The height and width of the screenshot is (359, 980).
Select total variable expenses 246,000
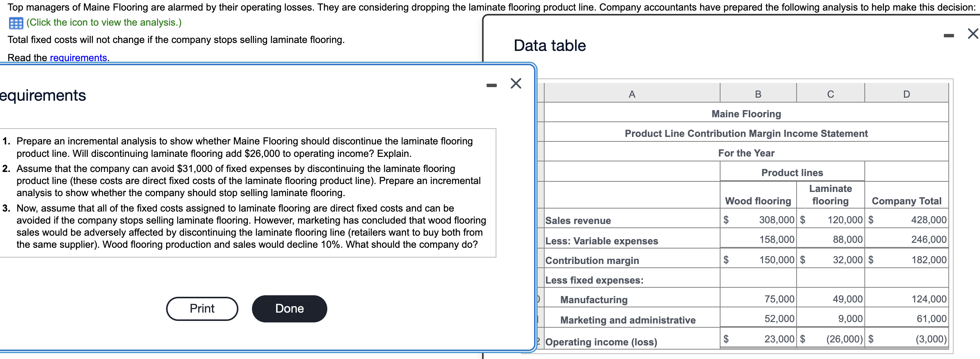tap(929, 239)
